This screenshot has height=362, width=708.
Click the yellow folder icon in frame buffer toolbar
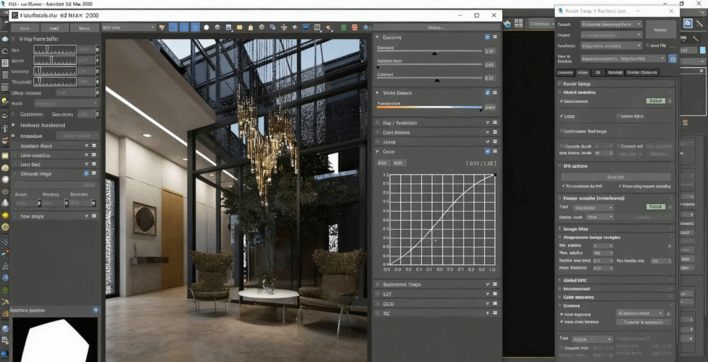pyautogui.click(x=239, y=28)
